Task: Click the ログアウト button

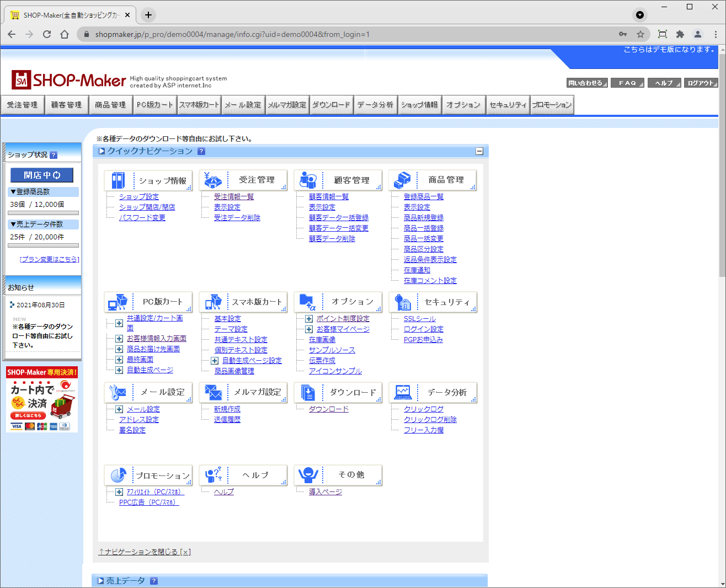Action: (x=701, y=83)
